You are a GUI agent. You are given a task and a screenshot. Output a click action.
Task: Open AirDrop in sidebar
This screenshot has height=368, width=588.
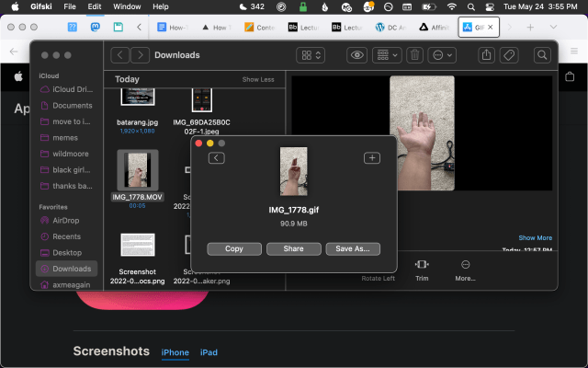click(x=67, y=221)
